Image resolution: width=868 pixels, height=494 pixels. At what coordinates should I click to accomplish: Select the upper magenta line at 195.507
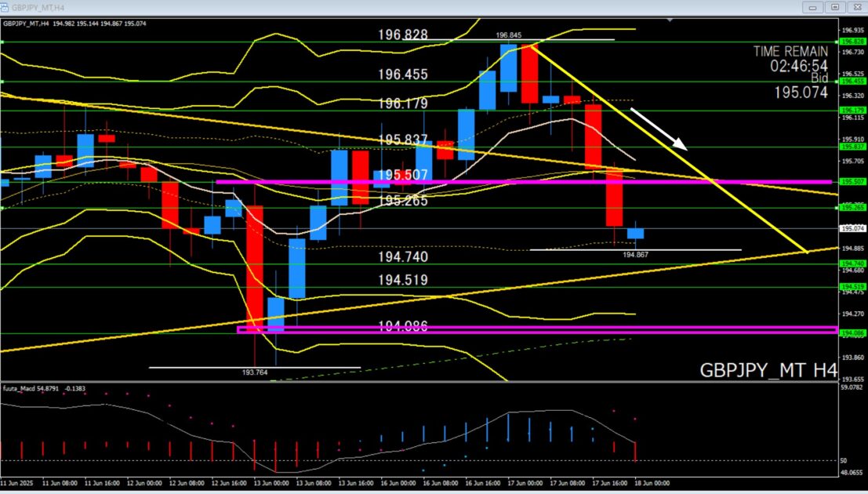pos(523,182)
